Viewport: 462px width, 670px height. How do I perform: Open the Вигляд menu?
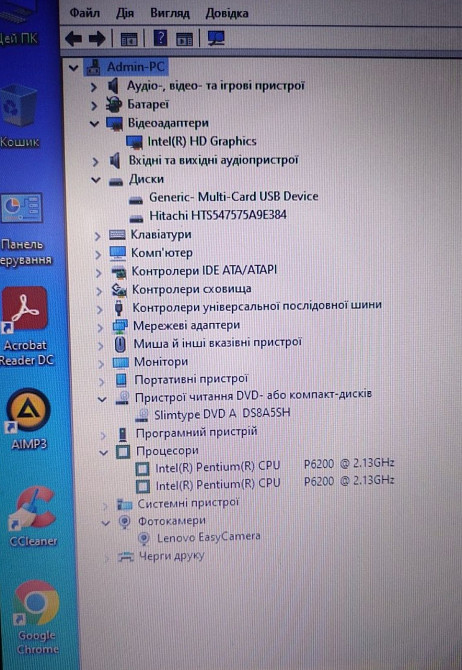pos(170,13)
